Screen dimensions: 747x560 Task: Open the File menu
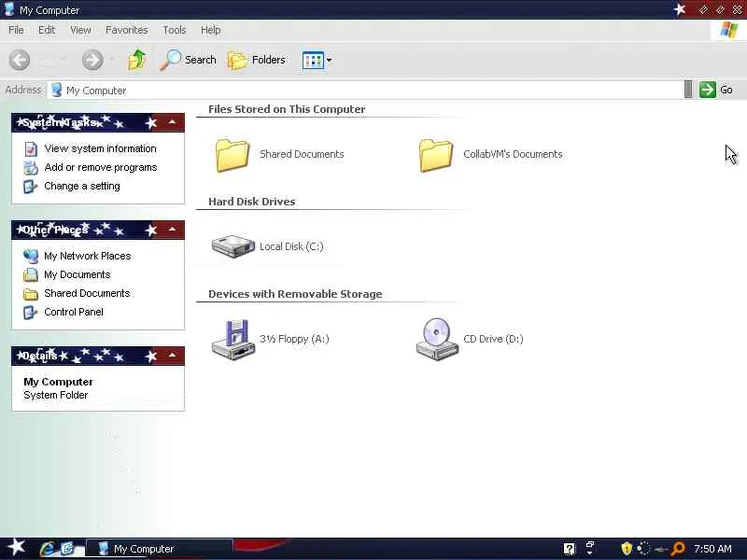pos(16,30)
